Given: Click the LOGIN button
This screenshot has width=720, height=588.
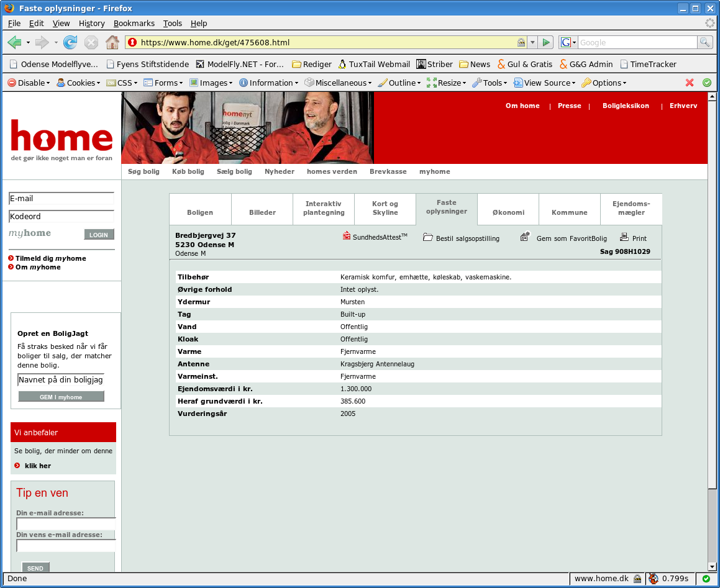Looking at the screenshot, I should (x=99, y=235).
